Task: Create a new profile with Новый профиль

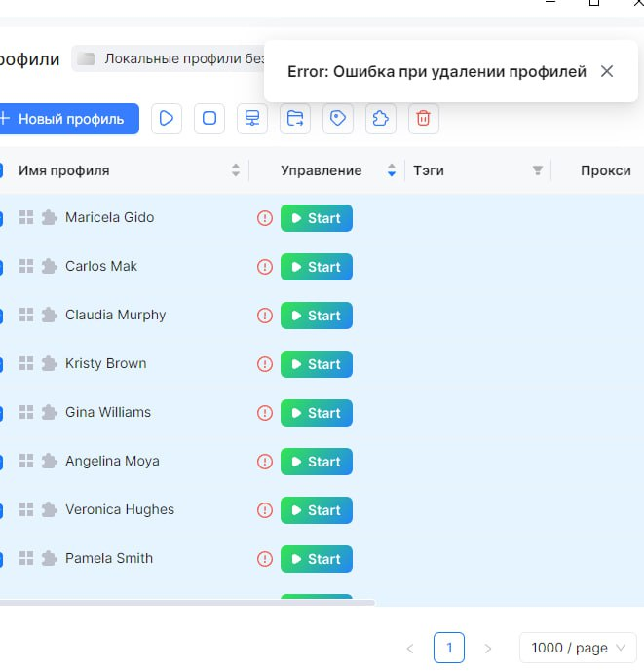Action: point(68,119)
